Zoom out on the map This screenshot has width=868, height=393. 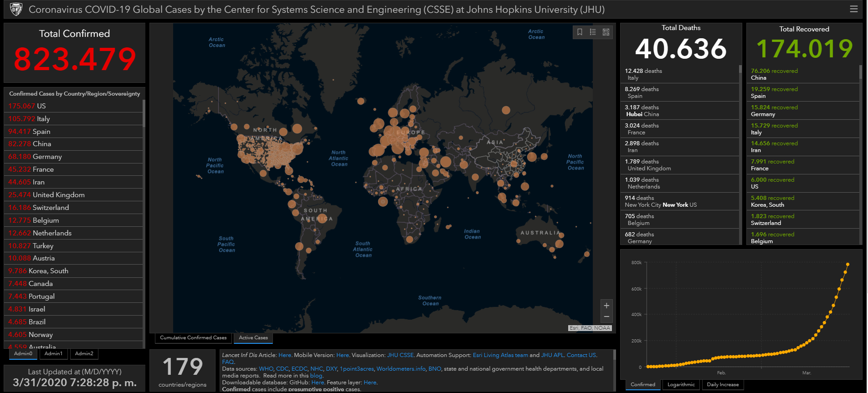point(606,316)
